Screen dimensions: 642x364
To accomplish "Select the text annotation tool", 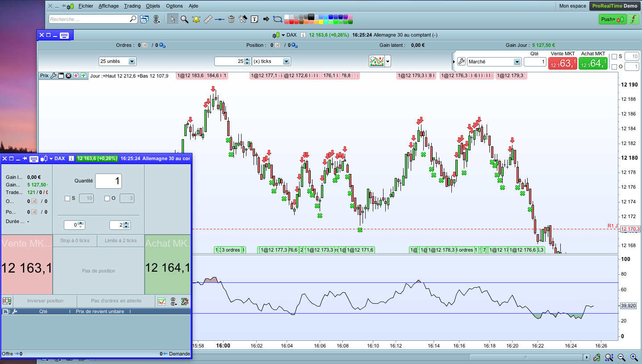I will (x=254, y=19).
